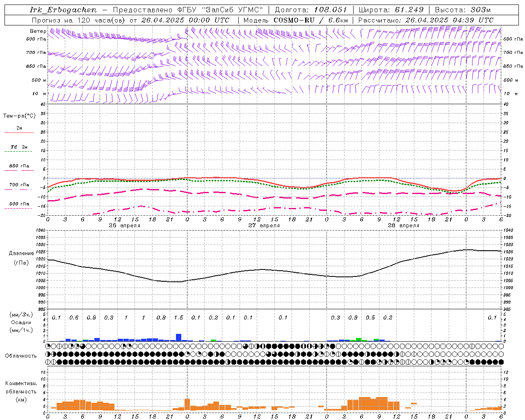Image resolution: width=525 pixels, height=420 pixels.
Task: Select the 26 апреля date label
Action: pyautogui.click(x=124, y=226)
